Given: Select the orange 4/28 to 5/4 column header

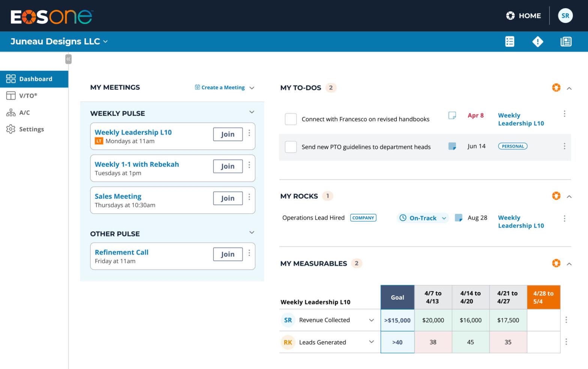Looking at the screenshot, I should (x=543, y=297).
